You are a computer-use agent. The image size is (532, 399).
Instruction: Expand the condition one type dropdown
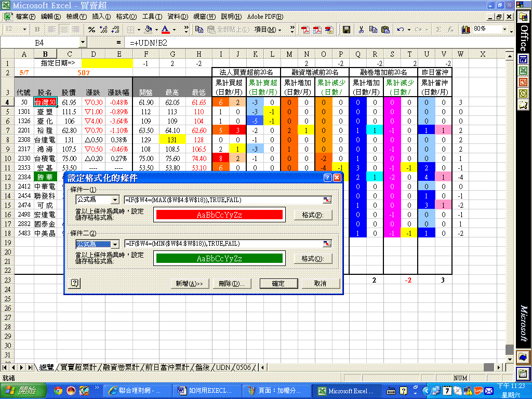(115, 200)
